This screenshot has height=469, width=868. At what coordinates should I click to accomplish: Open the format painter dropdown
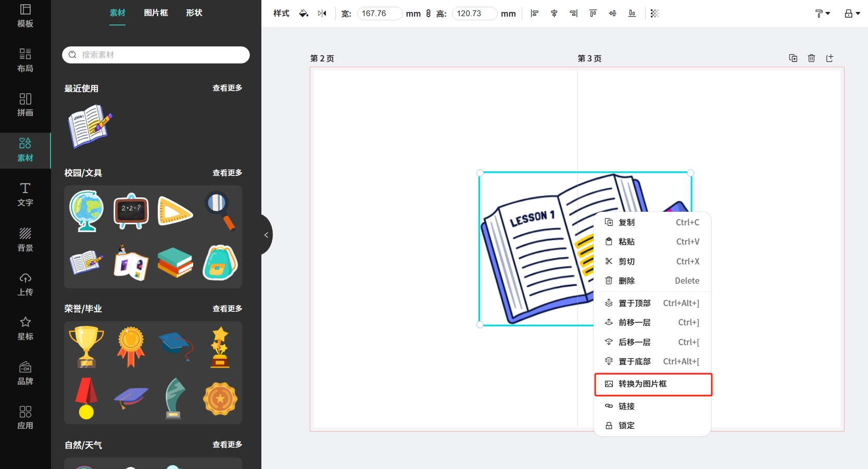[822, 14]
